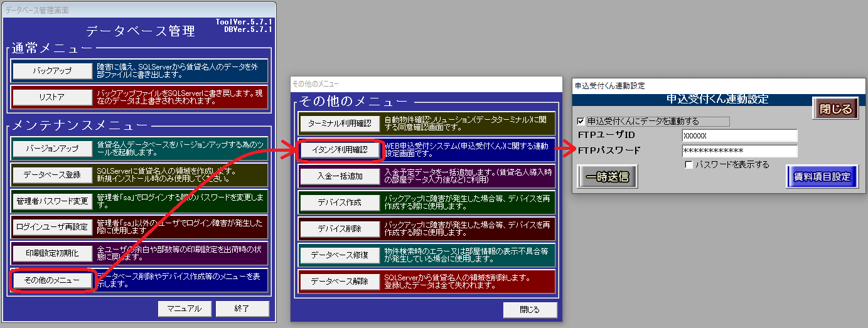
Task: Click デバイス削除 button
Action: (x=340, y=228)
